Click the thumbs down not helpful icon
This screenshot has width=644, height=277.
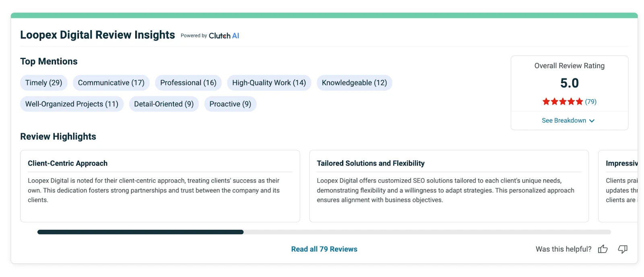coord(623,249)
